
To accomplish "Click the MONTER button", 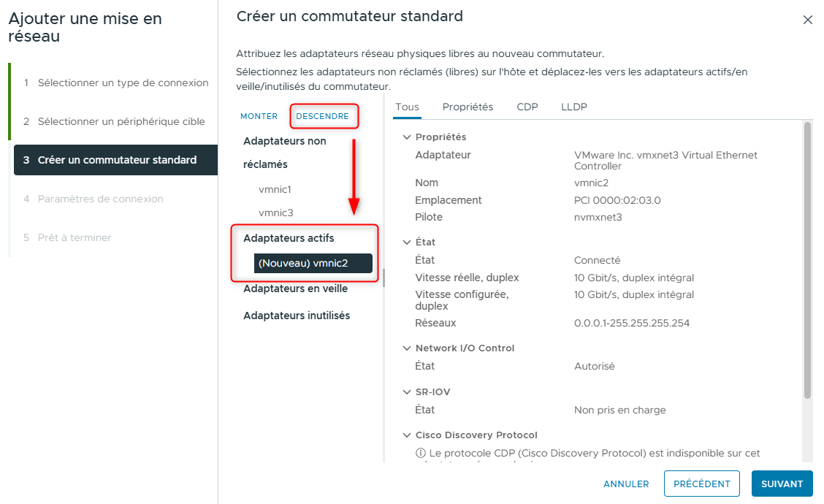I will [x=259, y=117].
